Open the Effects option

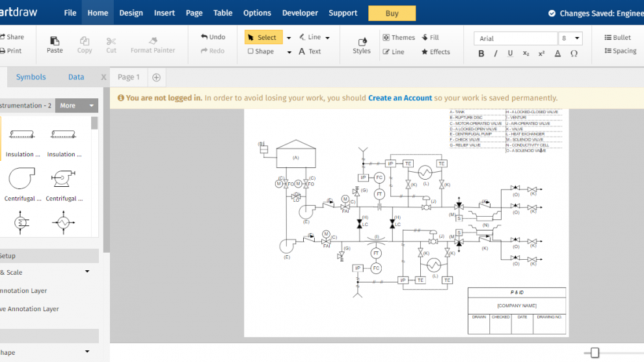[x=435, y=52]
